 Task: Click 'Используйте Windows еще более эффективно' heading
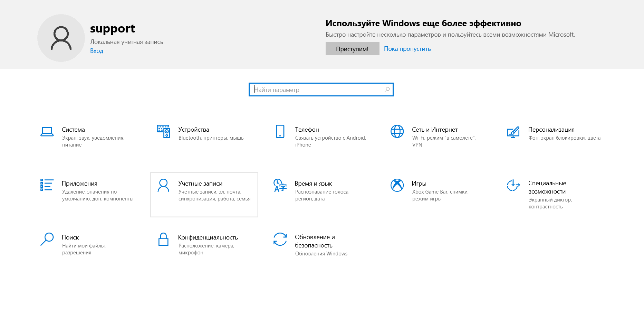(423, 24)
